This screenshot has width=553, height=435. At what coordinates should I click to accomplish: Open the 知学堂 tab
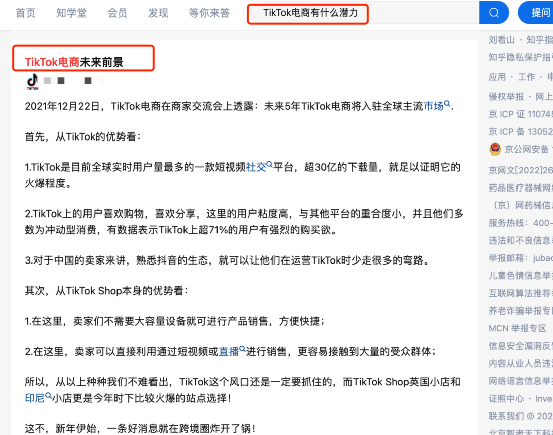[71, 13]
